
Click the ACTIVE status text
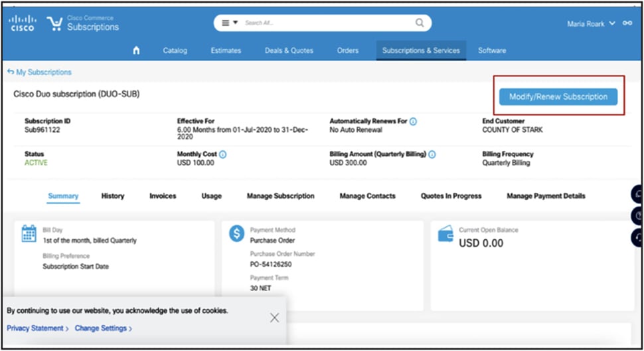tap(36, 163)
